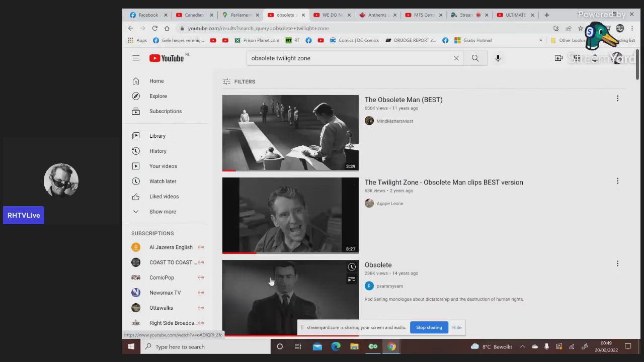The width and height of the screenshot is (644, 362).
Task: Open the Library sidebar item
Action: click(157, 136)
